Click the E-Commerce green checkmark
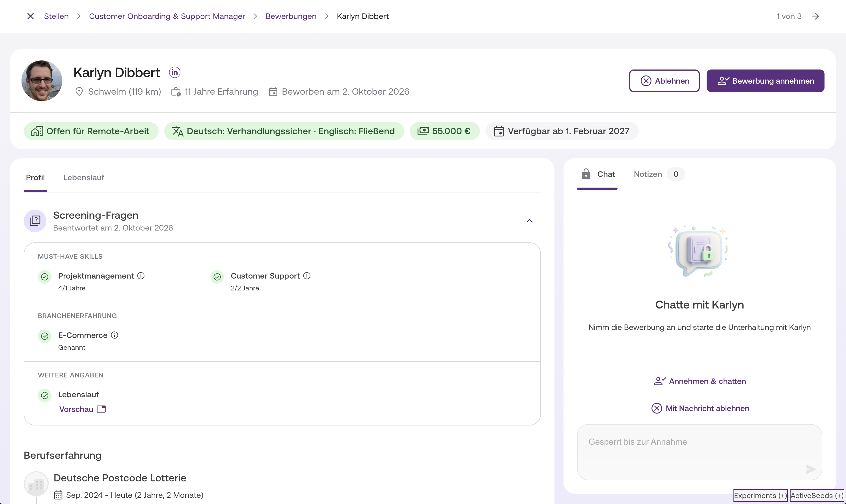846x504 pixels. (x=44, y=336)
